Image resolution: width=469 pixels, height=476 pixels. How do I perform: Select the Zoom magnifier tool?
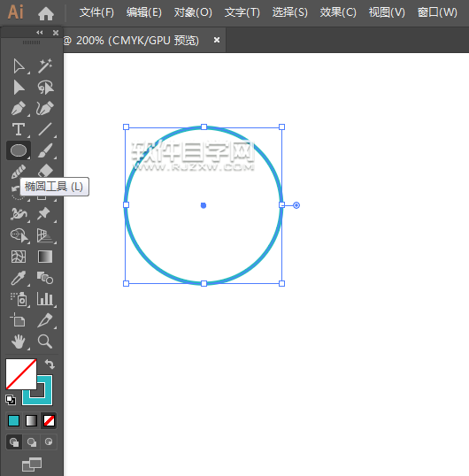coord(45,342)
